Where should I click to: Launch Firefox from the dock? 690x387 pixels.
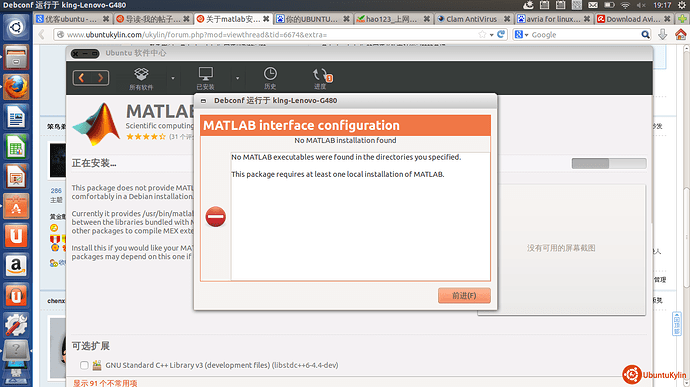click(x=16, y=87)
